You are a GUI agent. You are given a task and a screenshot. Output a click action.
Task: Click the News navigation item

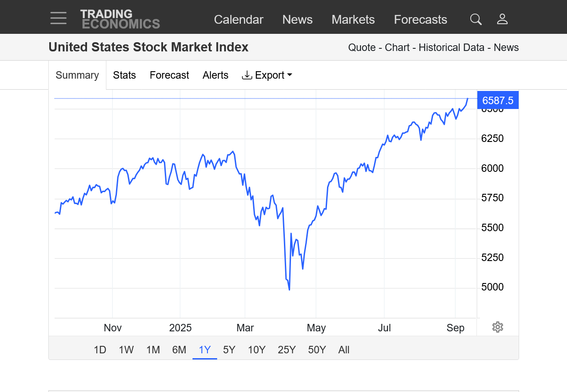point(298,20)
